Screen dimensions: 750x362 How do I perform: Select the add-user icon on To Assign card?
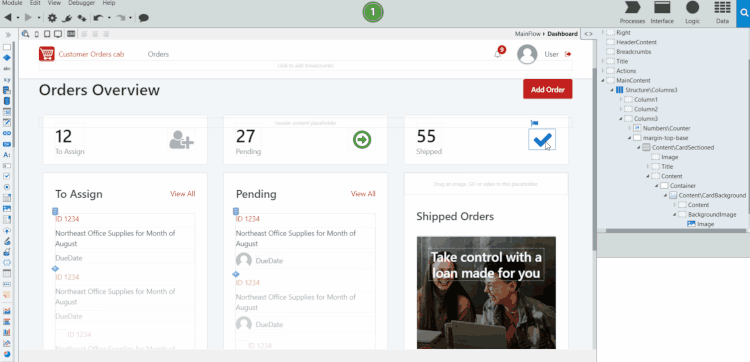[x=181, y=139]
